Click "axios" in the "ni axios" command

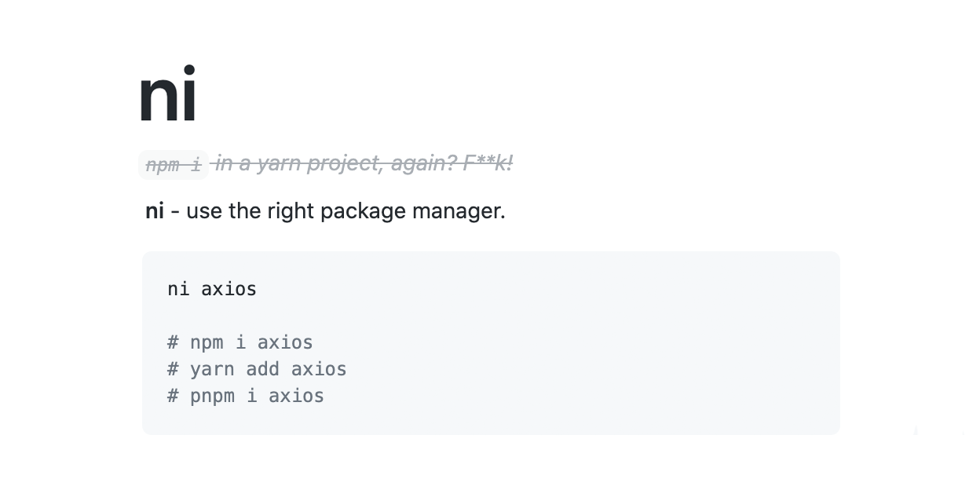pyautogui.click(x=229, y=289)
